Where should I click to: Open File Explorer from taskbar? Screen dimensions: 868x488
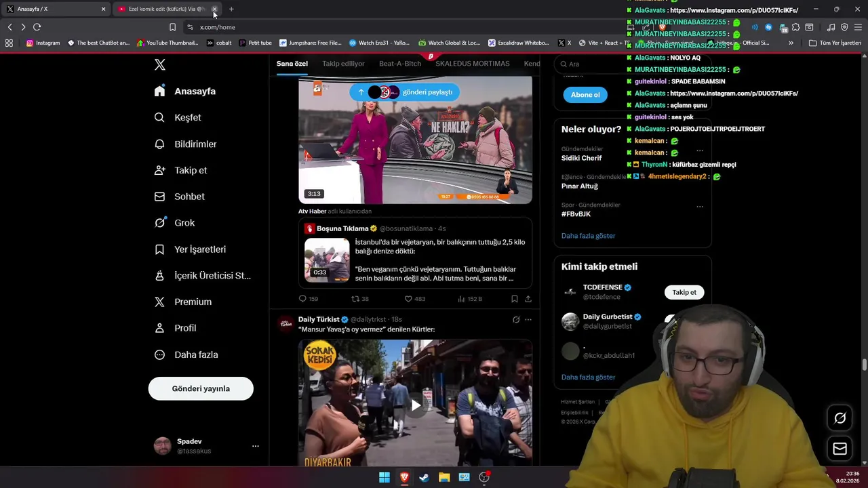444,477
